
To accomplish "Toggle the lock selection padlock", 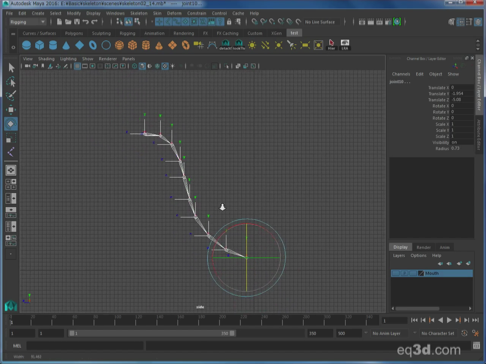I will pyautogui.click(x=229, y=22).
